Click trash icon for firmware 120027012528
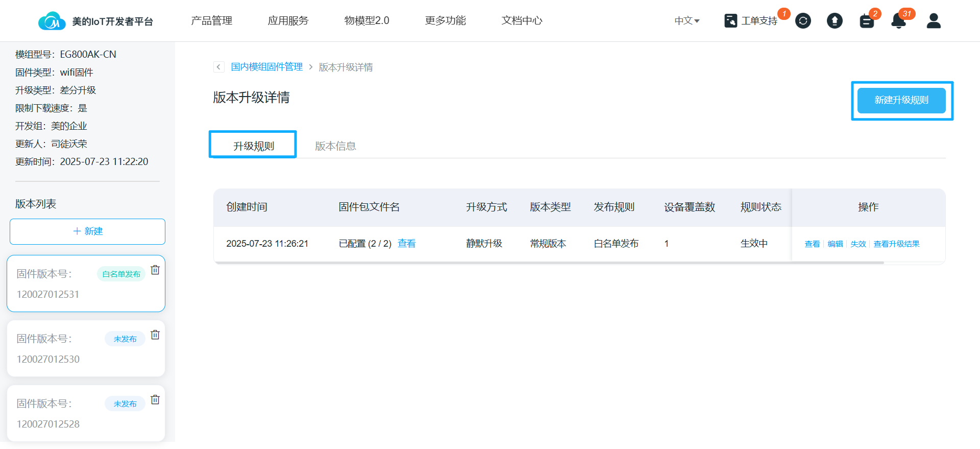The height and width of the screenshot is (449, 980). coord(155,399)
